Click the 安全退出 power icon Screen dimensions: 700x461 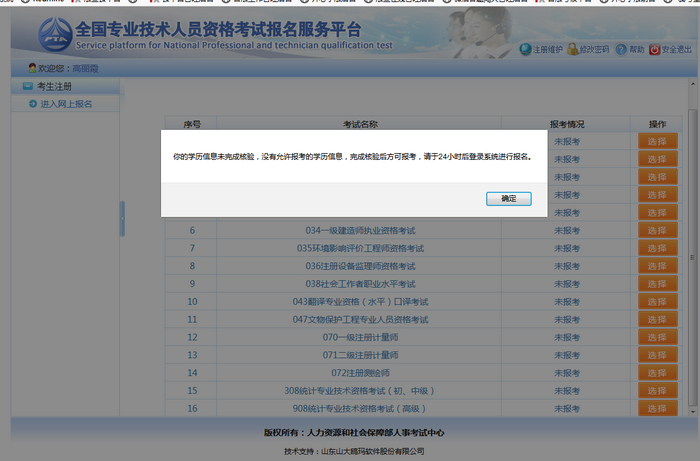coord(654,49)
